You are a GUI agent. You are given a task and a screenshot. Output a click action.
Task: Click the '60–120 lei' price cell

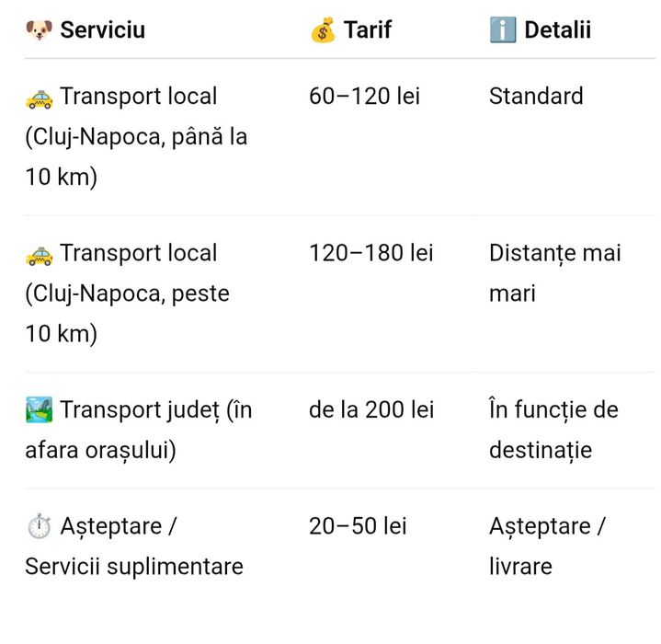[364, 97]
